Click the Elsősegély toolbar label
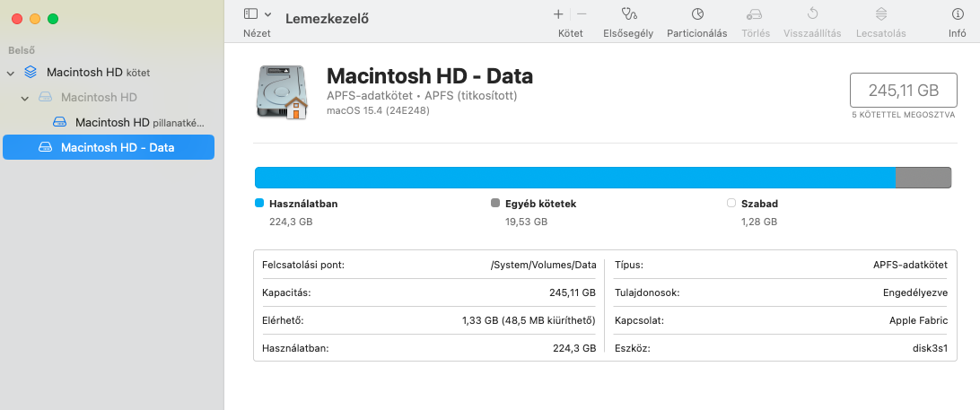This screenshot has width=980, height=410. tap(628, 34)
